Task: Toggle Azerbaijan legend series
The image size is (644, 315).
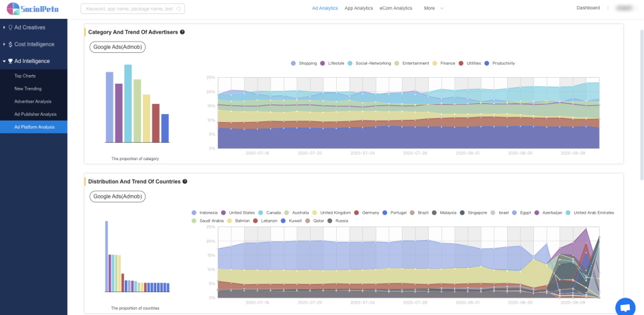Action: (548, 212)
